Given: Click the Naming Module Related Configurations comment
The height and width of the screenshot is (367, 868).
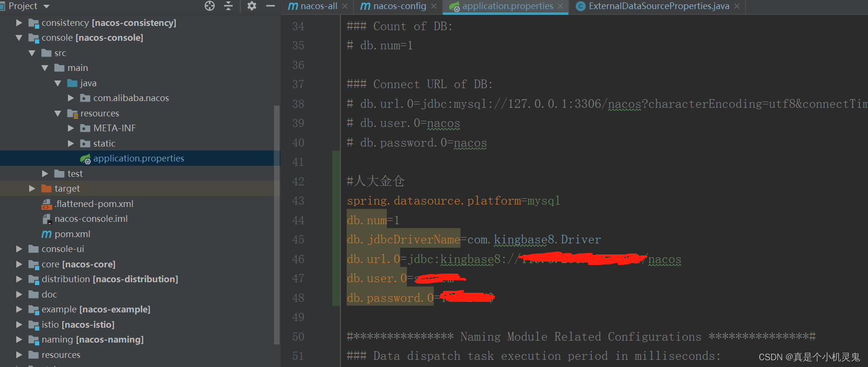Looking at the screenshot, I should click(x=581, y=337).
